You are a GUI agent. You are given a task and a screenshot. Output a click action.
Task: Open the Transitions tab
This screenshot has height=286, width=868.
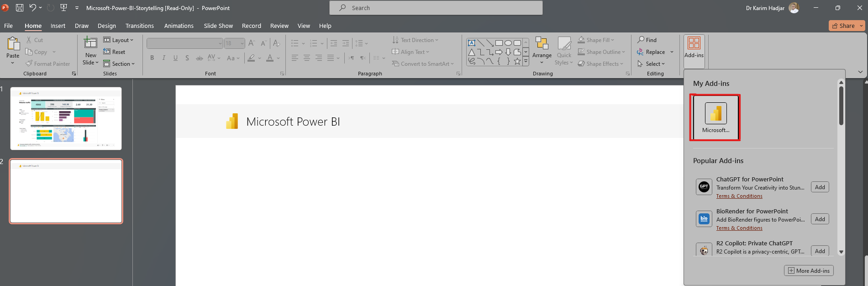coord(140,26)
